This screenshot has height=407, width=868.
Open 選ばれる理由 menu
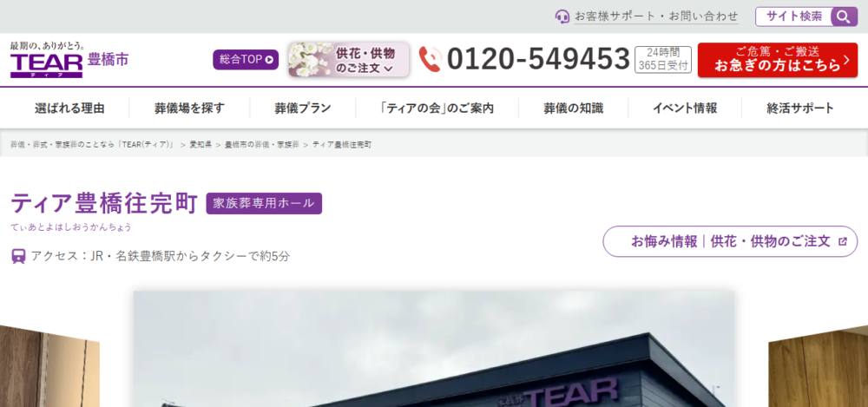point(69,108)
